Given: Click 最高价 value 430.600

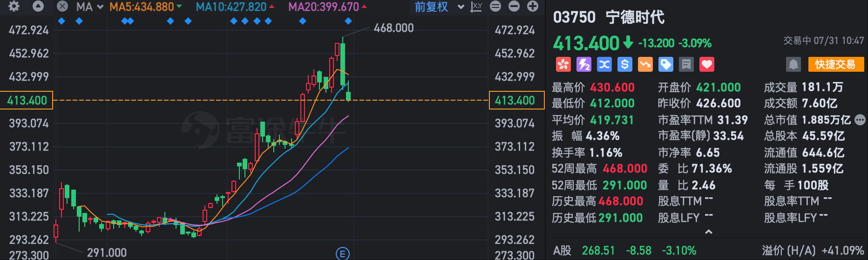Looking at the screenshot, I should [612, 87].
